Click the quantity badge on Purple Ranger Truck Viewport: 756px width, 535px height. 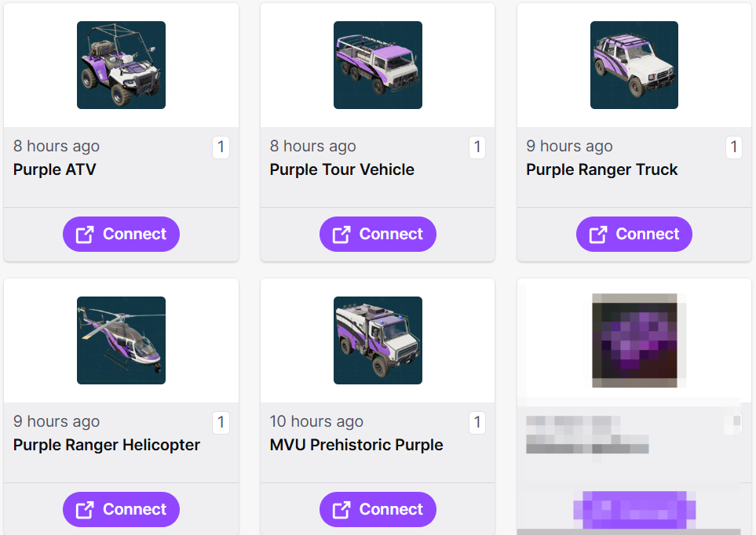pyautogui.click(x=734, y=147)
